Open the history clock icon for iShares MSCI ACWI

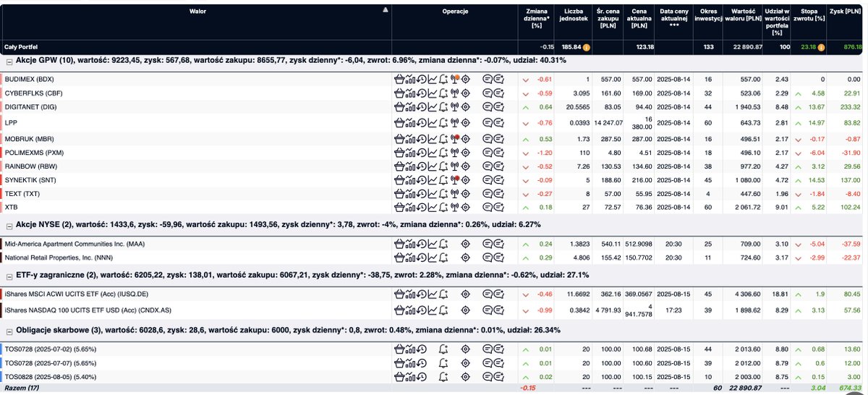click(x=421, y=294)
